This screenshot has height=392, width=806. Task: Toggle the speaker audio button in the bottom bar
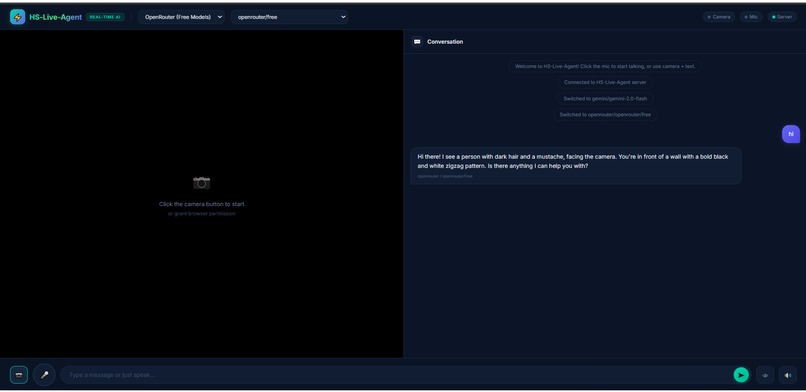pos(787,375)
